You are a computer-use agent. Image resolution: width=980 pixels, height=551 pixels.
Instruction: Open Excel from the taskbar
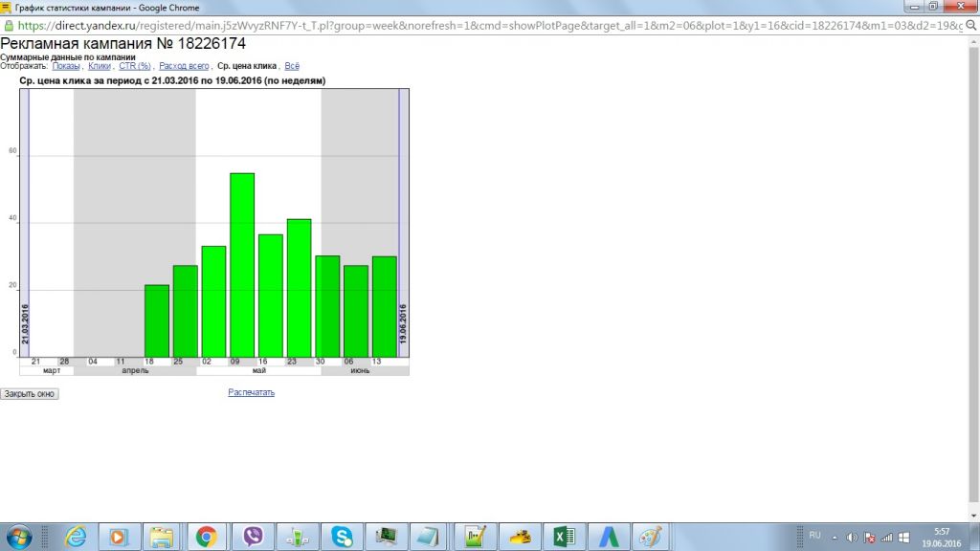coord(563,536)
